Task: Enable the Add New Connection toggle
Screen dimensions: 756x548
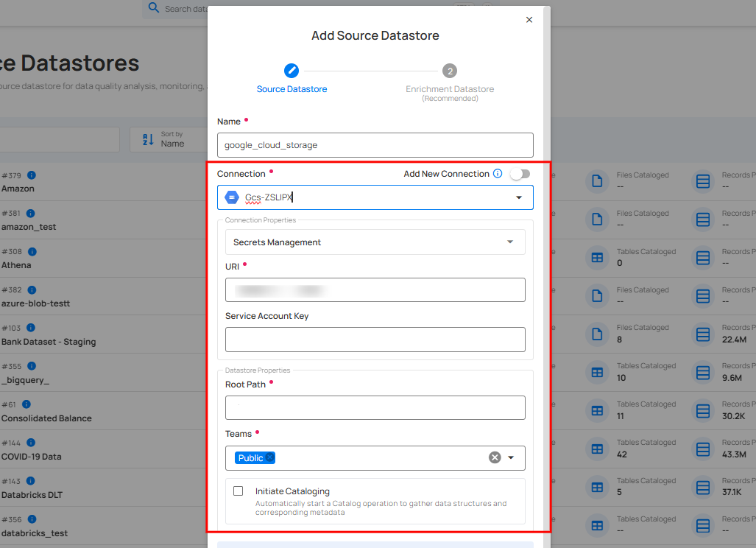Action: (x=520, y=173)
